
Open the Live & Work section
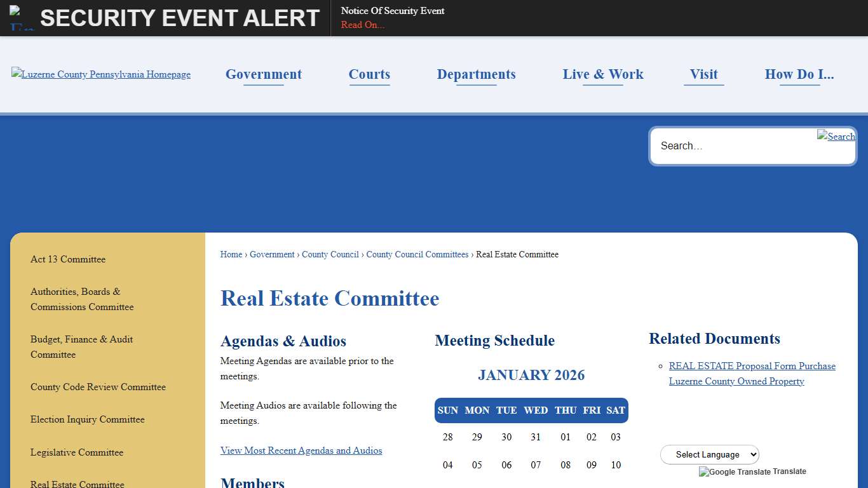coord(602,74)
